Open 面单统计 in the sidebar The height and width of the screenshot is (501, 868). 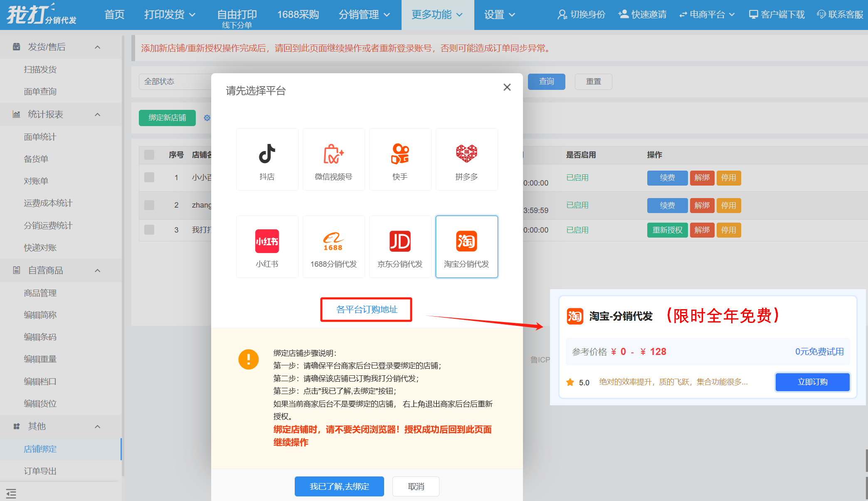pos(40,137)
